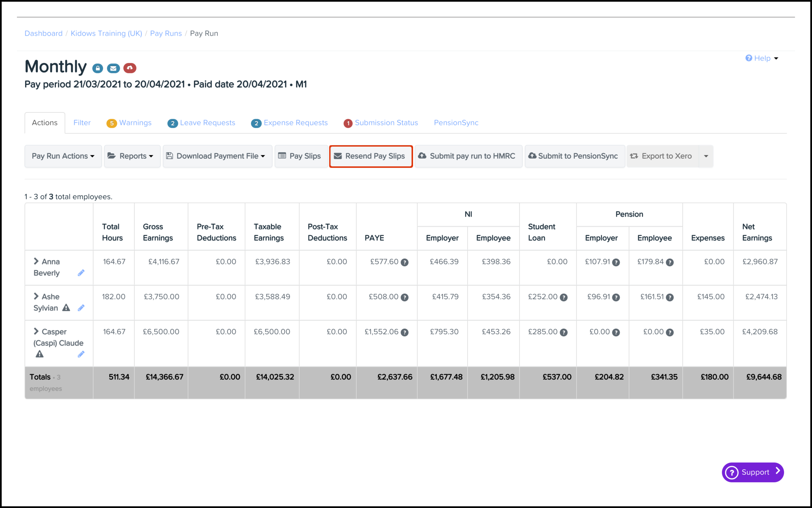Click the blue lock icon beside Monthly
The image size is (812, 508).
tap(98, 69)
